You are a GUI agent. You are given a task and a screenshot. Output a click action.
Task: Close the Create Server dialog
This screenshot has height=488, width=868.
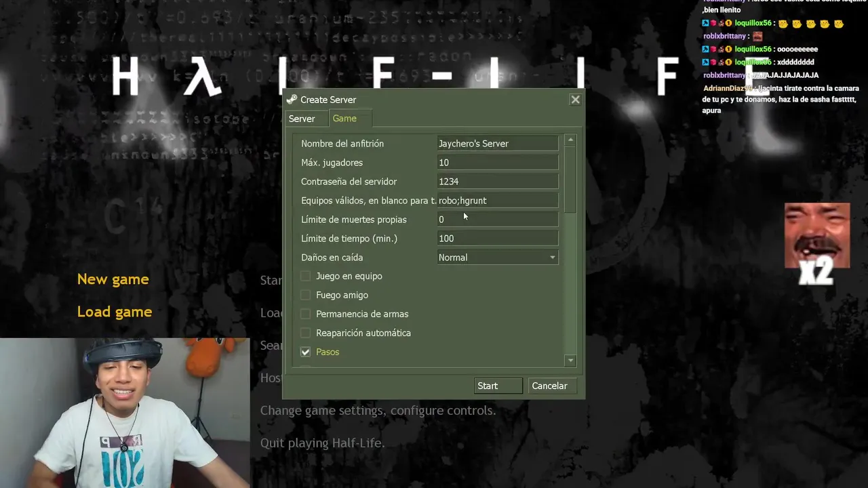(575, 100)
